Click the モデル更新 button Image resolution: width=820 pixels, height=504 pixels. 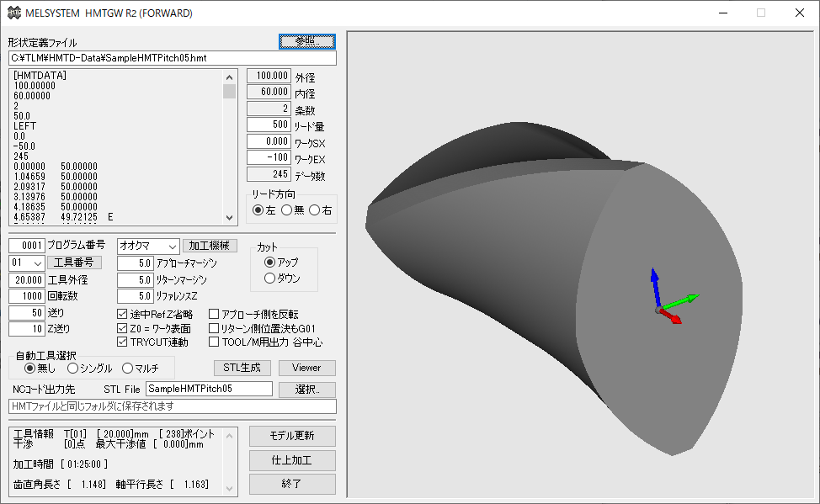(292, 436)
